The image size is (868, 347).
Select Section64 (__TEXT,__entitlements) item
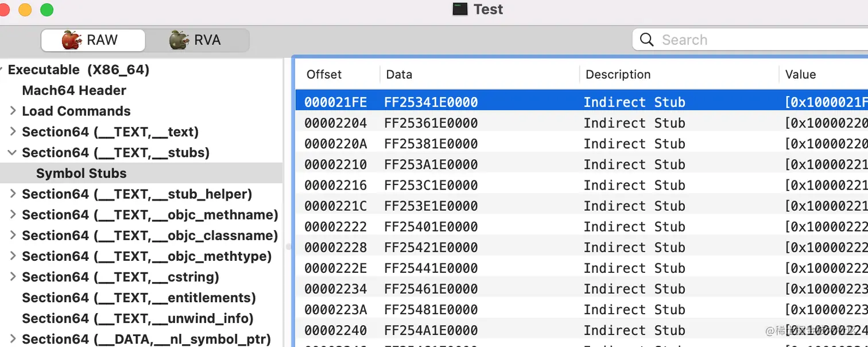[x=138, y=298]
